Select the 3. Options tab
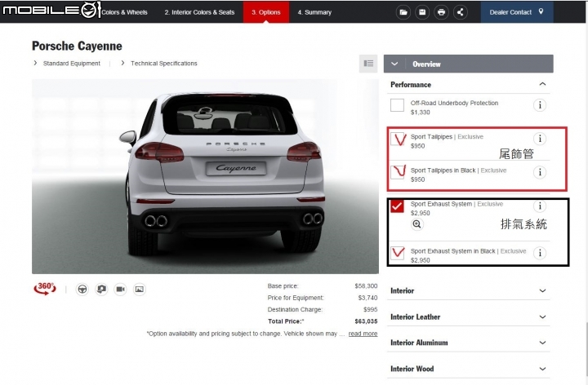Image resolution: width=588 pixels, height=385 pixels. [x=266, y=12]
